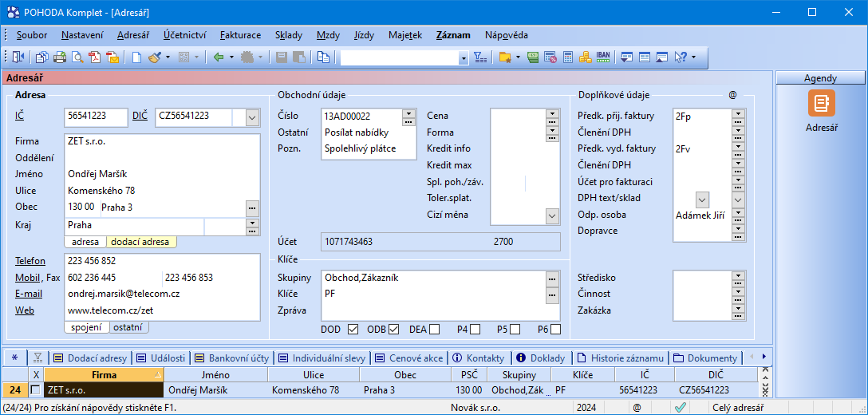Open the Fakturace menu
868x415 pixels.
coord(240,35)
